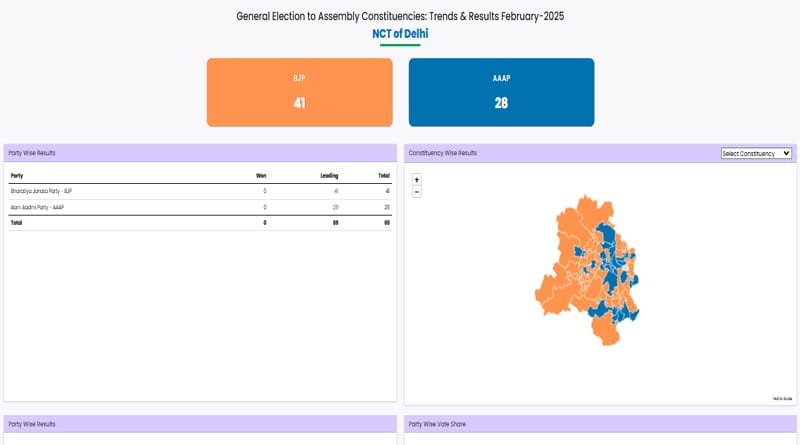This screenshot has width=800, height=445.
Task: Click the orange BJP 41 summary card
Action: (299, 92)
